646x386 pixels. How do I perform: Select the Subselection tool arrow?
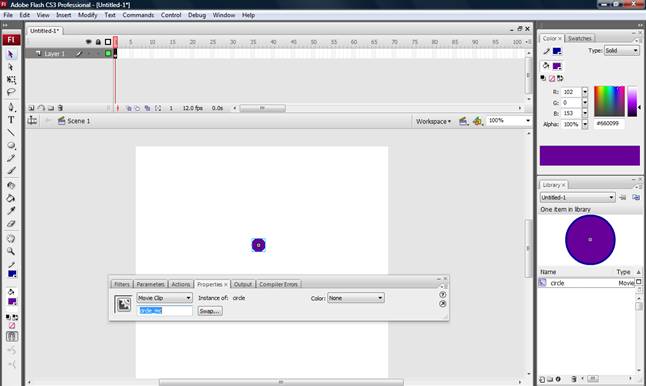(x=11, y=67)
